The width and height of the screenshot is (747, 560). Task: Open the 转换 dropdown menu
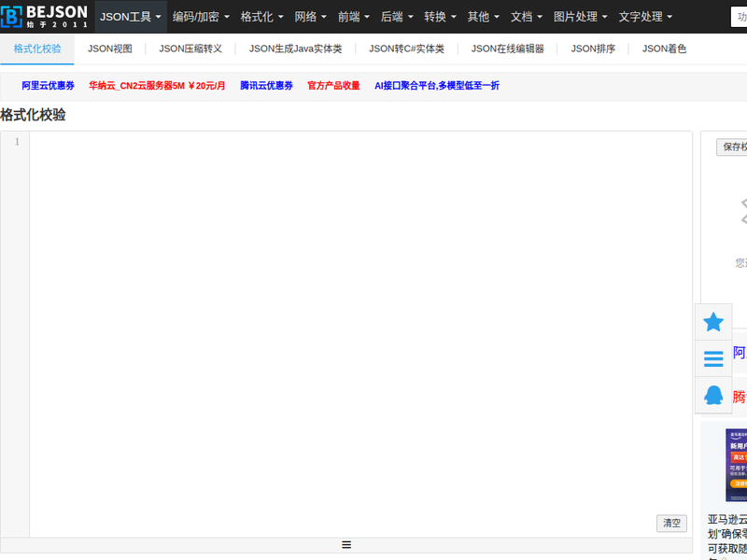click(440, 17)
